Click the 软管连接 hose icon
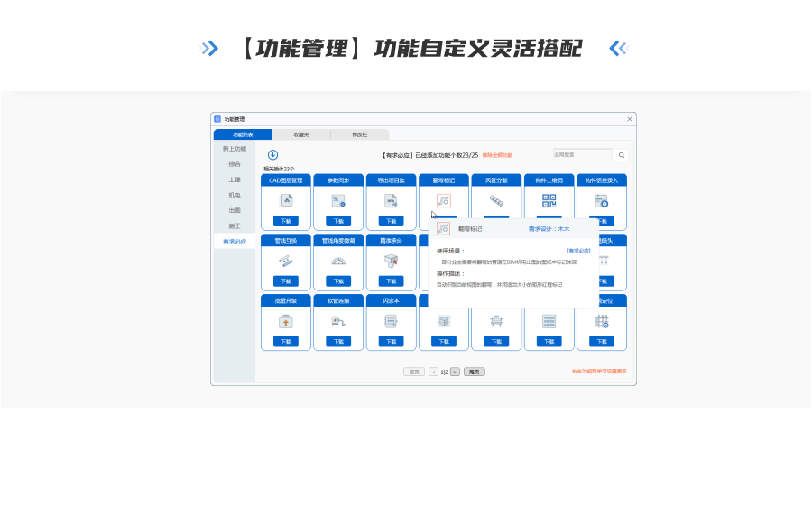This screenshot has height=515, width=812. point(338,321)
